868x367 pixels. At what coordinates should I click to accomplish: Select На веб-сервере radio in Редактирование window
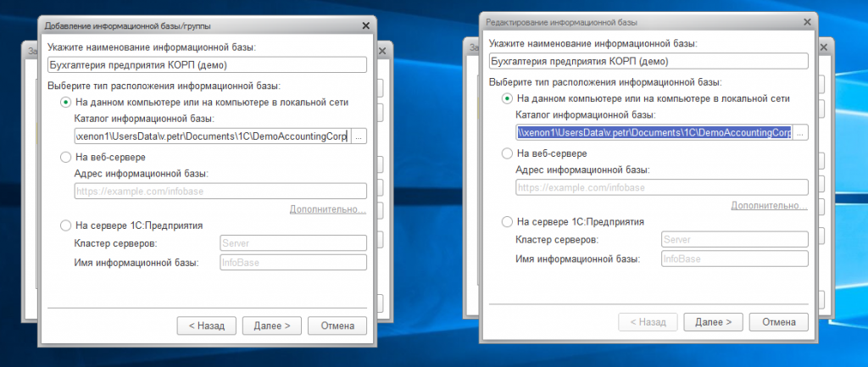click(x=507, y=153)
